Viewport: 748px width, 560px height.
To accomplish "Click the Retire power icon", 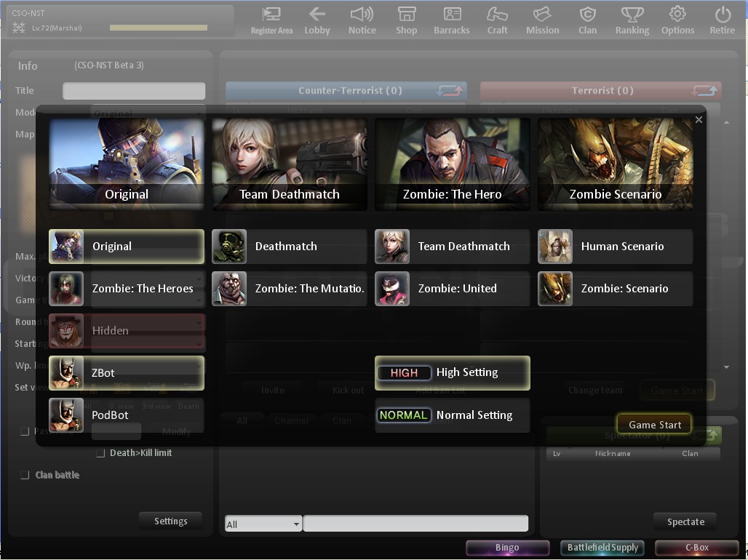I will 723,20.
